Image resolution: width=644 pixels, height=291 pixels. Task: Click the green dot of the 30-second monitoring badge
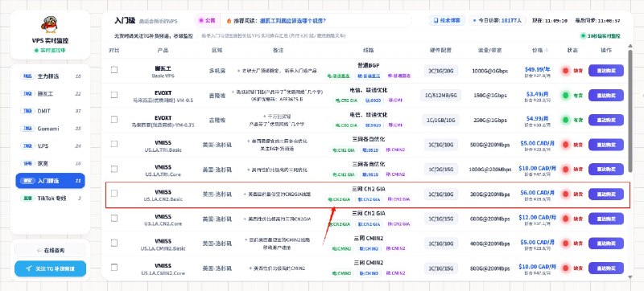point(583,36)
